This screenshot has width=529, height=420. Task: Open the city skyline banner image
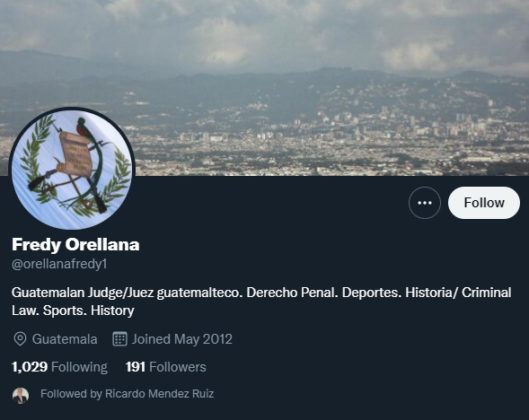[x=264, y=88]
